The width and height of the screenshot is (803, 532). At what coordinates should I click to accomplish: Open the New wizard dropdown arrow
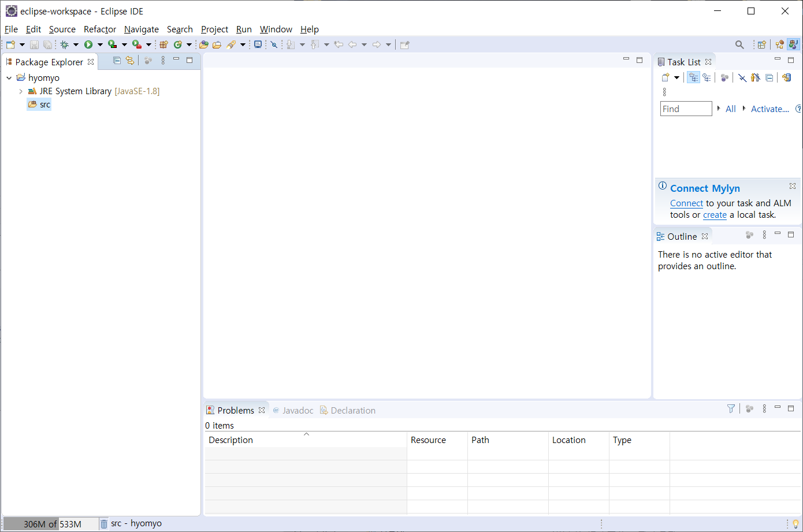(x=22, y=44)
